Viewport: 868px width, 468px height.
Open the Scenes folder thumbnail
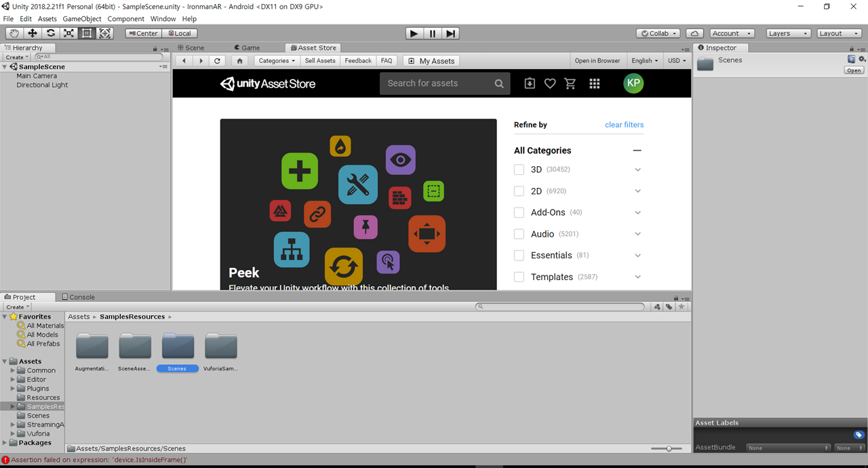click(178, 346)
